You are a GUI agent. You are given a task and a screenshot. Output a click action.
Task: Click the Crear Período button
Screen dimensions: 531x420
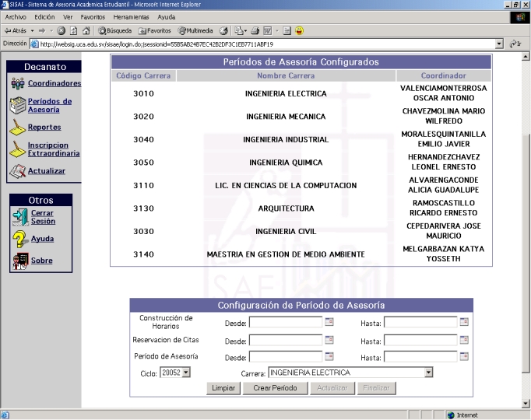click(276, 388)
